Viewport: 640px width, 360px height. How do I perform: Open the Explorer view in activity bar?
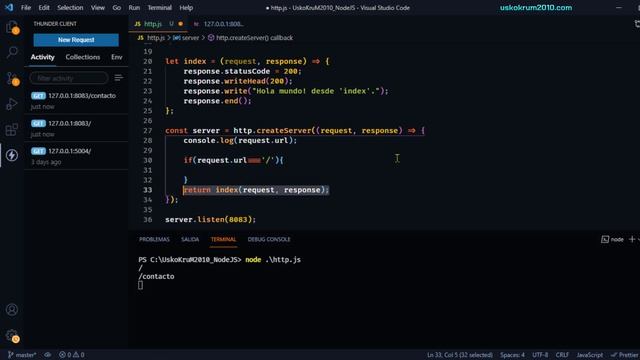click(x=12, y=27)
